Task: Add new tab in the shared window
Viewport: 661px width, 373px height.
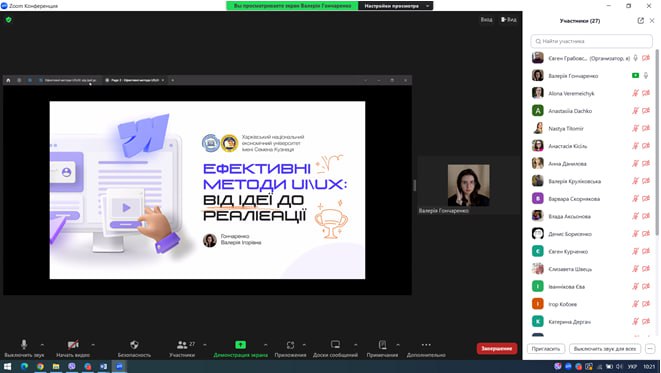Action: click(172, 80)
